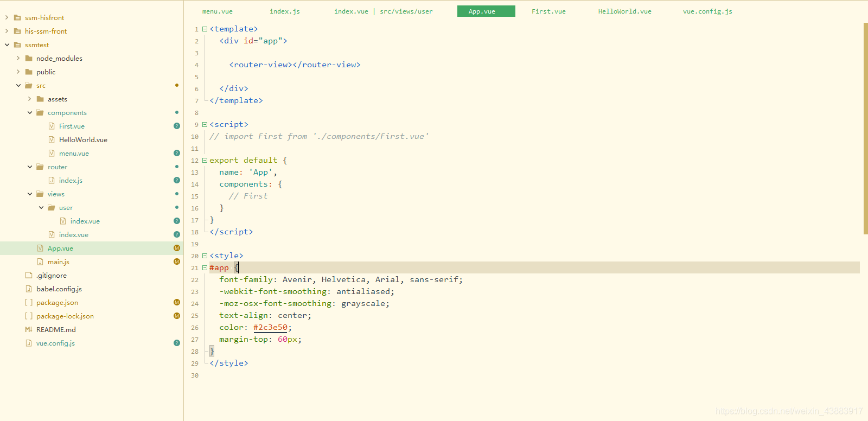Click the file icon beside menu.vue in tree

[x=52, y=154]
